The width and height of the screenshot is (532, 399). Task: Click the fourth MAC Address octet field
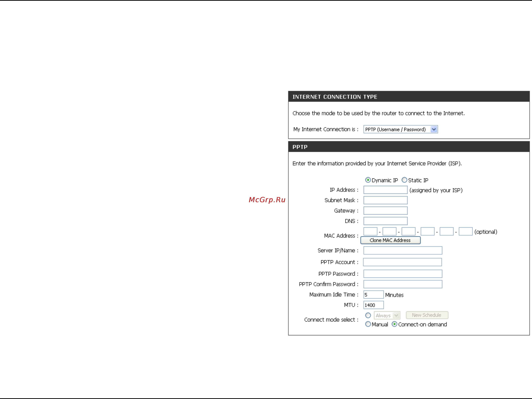(x=427, y=231)
